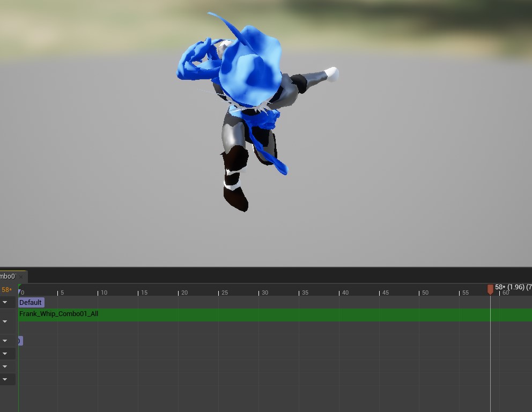
Task: Select the Default montage section marker
Action: pyautogui.click(x=31, y=302)
